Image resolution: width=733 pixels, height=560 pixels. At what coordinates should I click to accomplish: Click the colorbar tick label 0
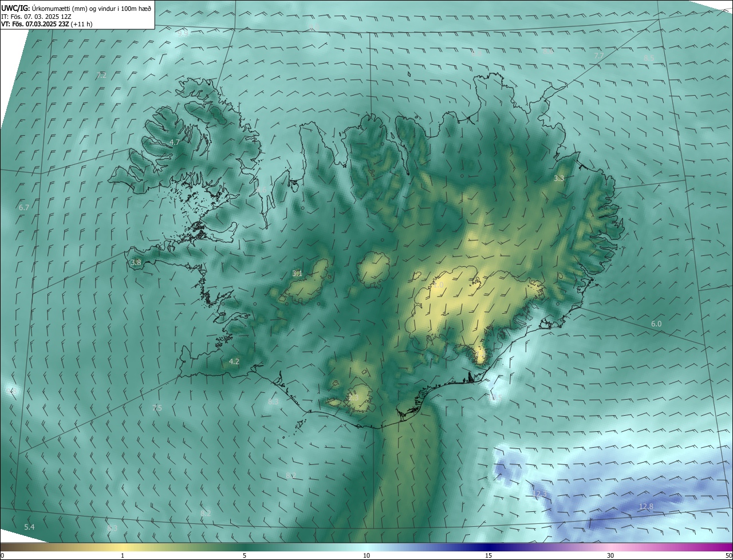point(2,555)
